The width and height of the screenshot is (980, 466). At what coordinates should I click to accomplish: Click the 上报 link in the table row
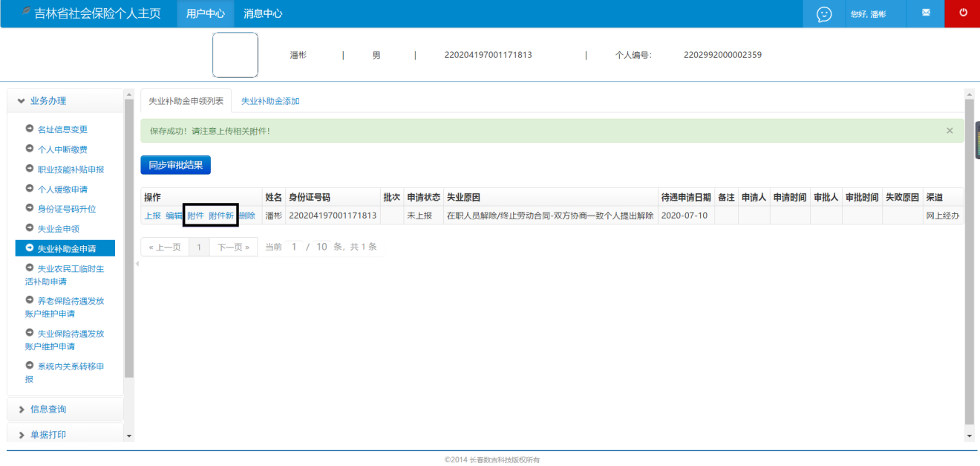tap(152, 216)
